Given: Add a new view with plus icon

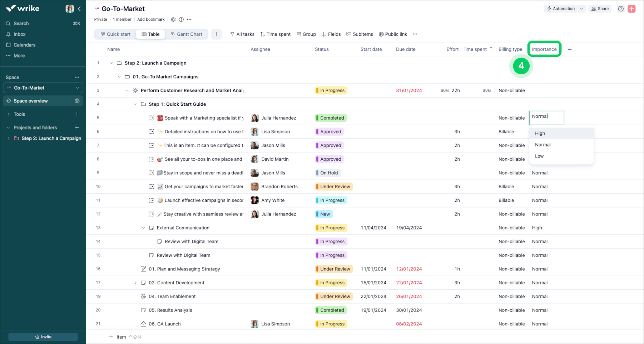Looking at the screenshot, I should click(216, 34).
